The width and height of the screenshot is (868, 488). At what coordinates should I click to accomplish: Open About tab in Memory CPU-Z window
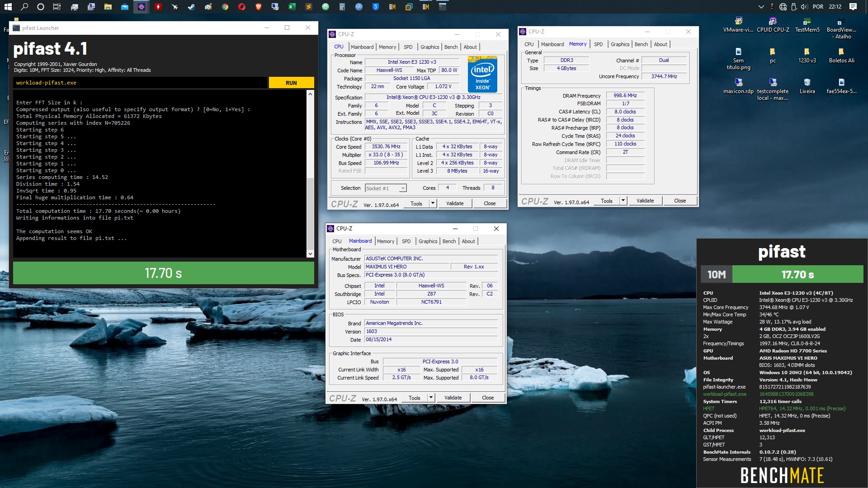tap(660, 44)
